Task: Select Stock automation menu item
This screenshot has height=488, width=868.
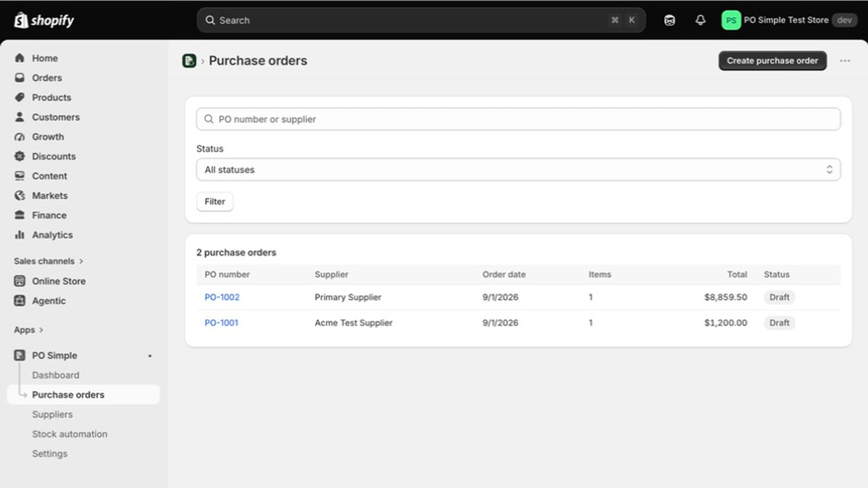Action: 69,434
